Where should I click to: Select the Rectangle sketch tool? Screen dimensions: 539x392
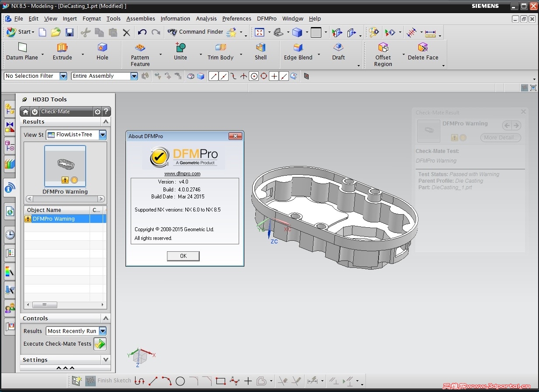click(x=221, y=381)
